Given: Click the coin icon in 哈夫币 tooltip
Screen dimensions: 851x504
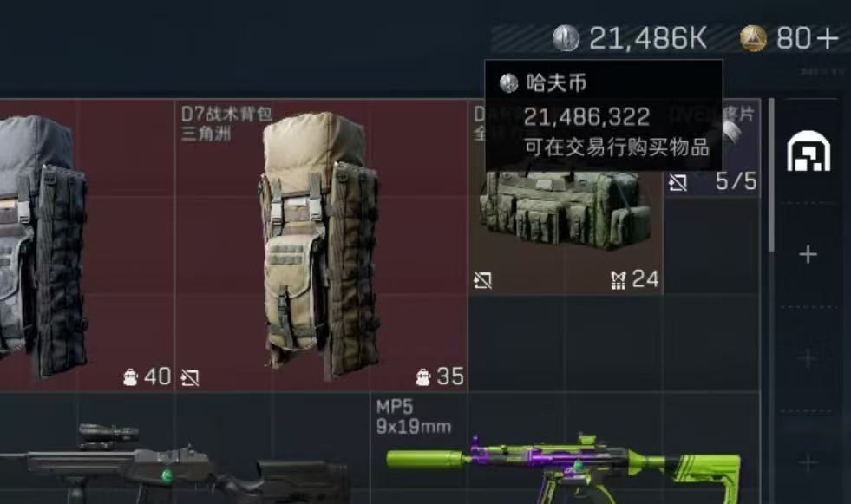Looking at the screenshot, I should [508, 83].
